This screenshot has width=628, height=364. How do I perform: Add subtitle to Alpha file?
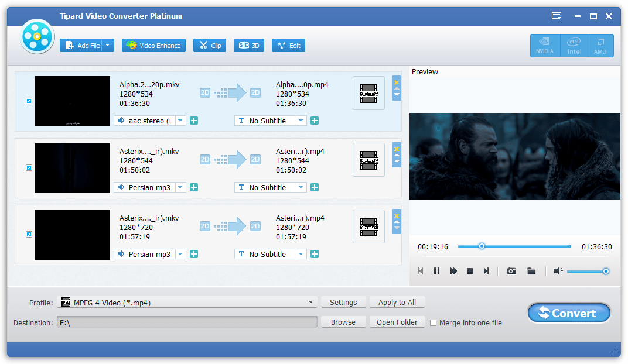(x=315, y=121)
